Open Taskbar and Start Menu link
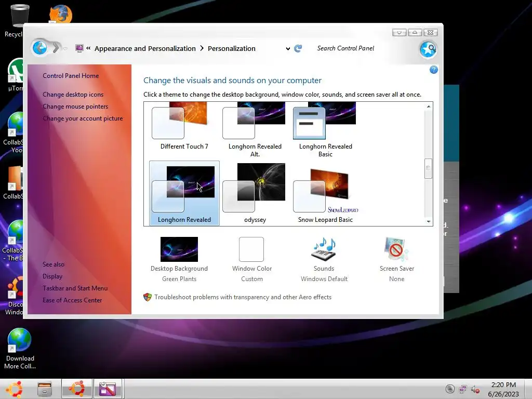Viewport: 532px width, 399px height. click(75, 288)
